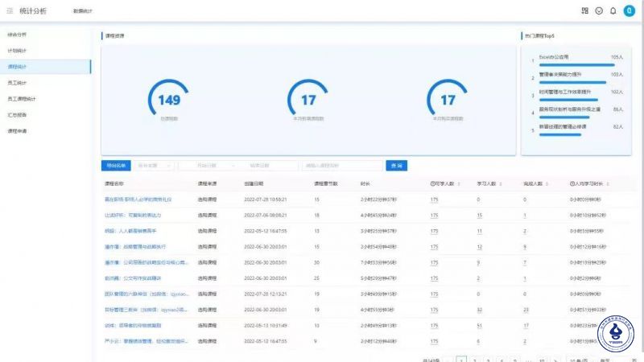Click the help icon beside 可学人数

432,184
